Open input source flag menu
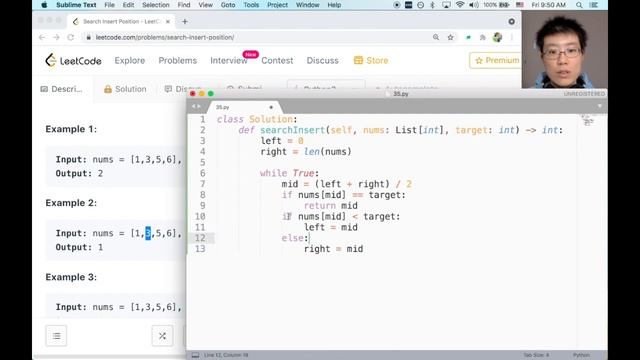 (x=520, y=5)
